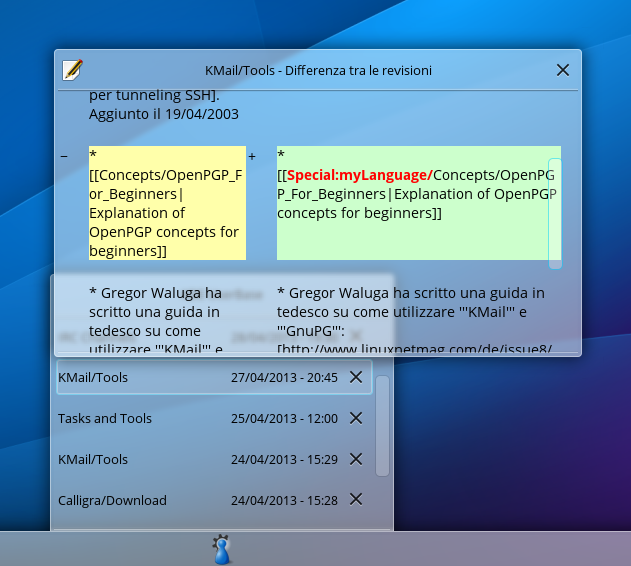Click the red Special:myLanguage/ text
631x566 pixels.
360,175
